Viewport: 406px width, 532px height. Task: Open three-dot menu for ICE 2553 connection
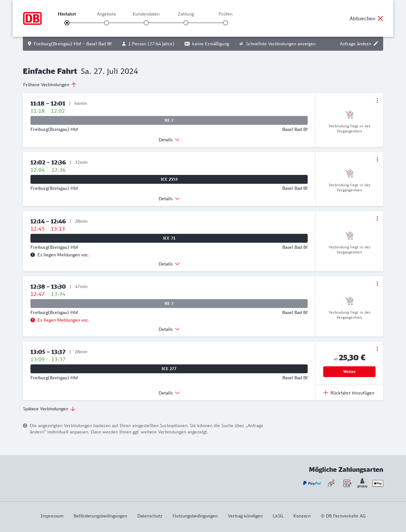pyautogui.click(x=377, y=159)
